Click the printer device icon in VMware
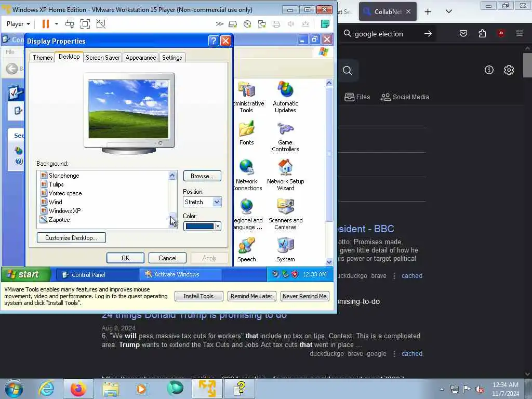 [x=276, y=24]
